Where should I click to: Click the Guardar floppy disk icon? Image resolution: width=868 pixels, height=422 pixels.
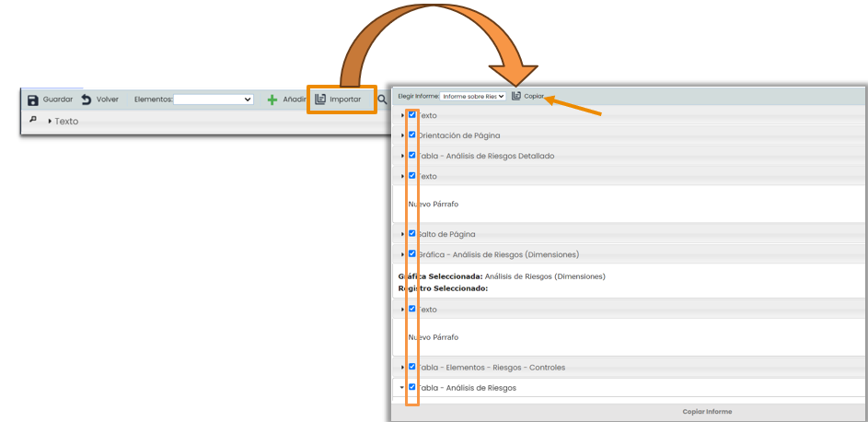coord(33,100)
